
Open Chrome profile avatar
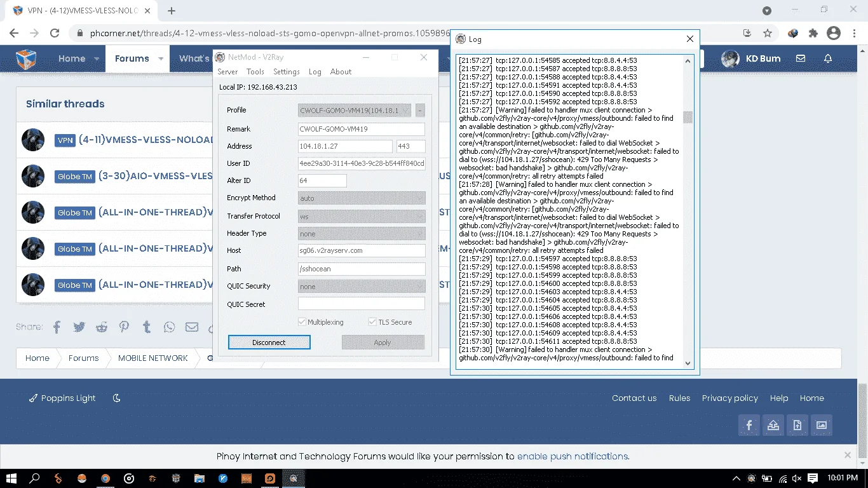pos(834,33)
